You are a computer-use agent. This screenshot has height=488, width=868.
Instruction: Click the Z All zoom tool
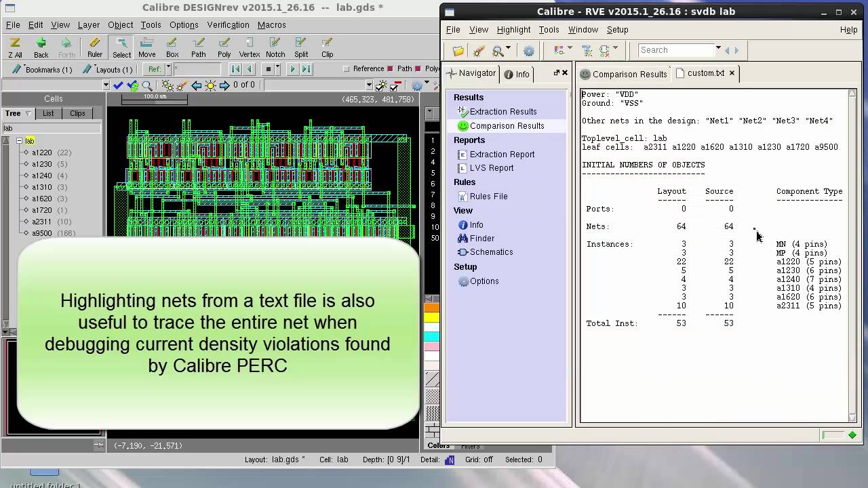15,47
